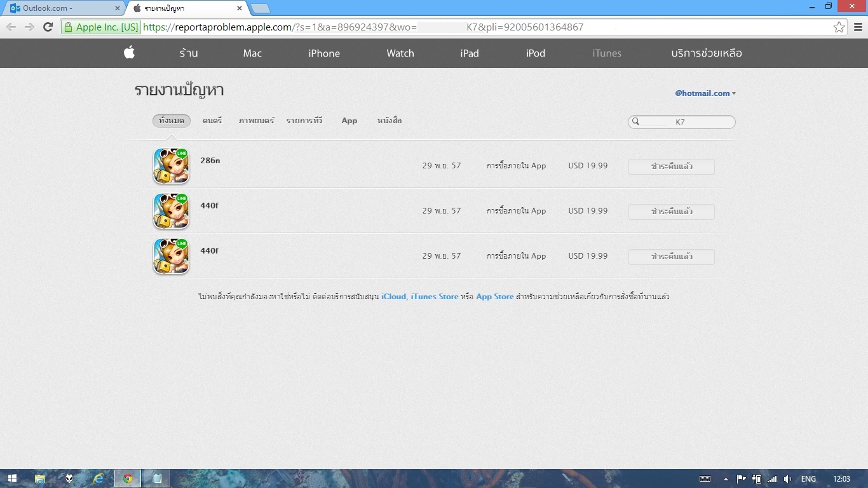Viewport: 868px width, 488px height.
Task: Open ร้าน in Apple navigation
Action: (x=189, y=53)
